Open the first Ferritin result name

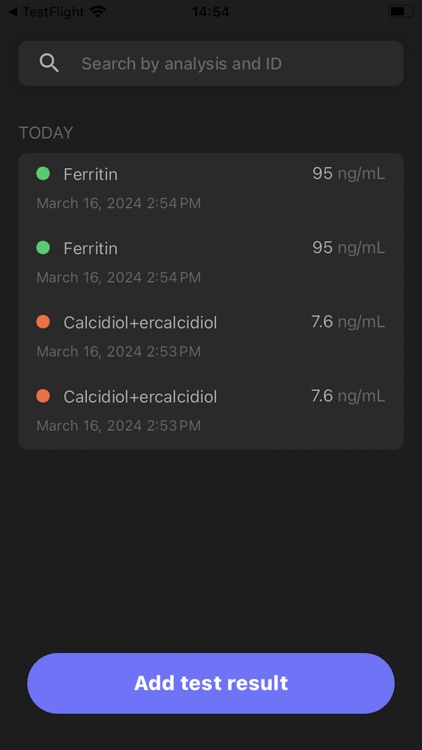[90, 174]
